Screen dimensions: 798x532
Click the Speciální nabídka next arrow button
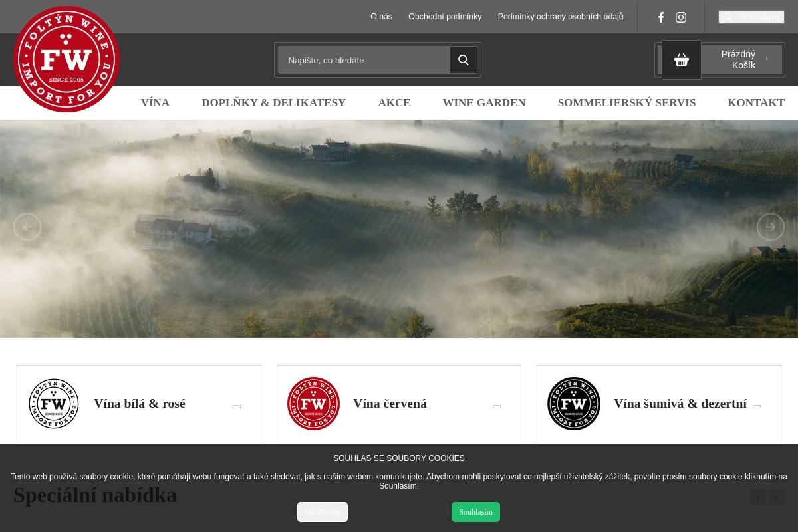tap(776, 497)
